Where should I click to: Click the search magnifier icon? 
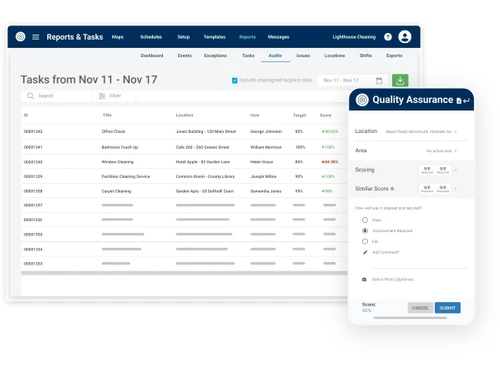(x=30, y=96)
